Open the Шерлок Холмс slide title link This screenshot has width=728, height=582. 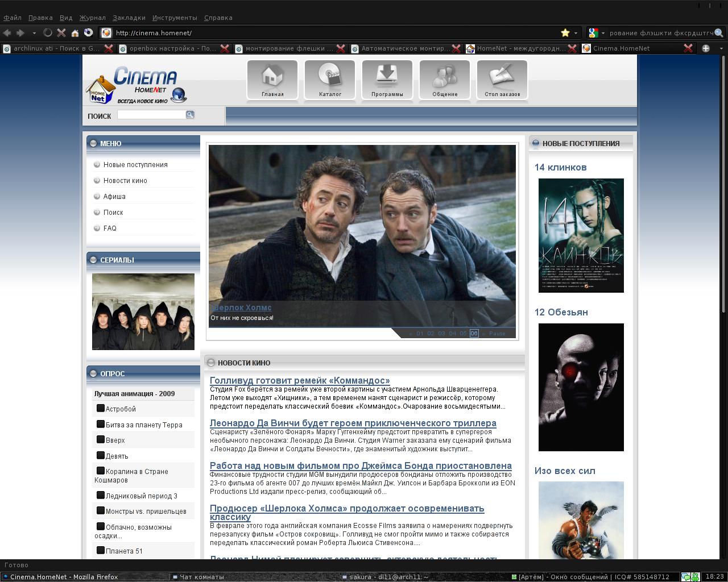coord(241,307)
